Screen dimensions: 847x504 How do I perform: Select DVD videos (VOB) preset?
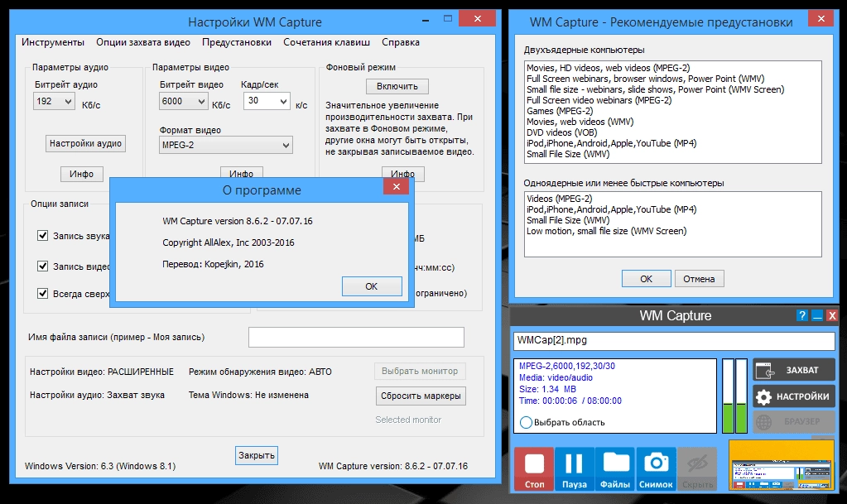point(562,132)
